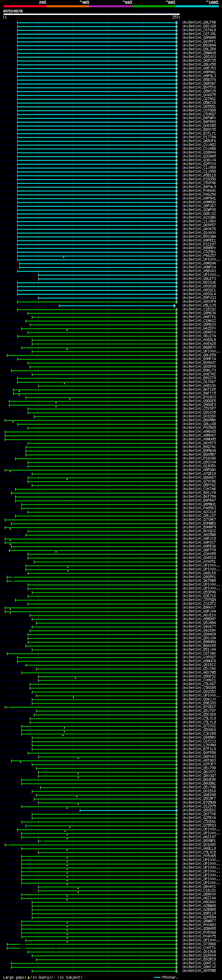Click the cyan ~100% identity legend bar
222x980 pixels.
[197, 6]
